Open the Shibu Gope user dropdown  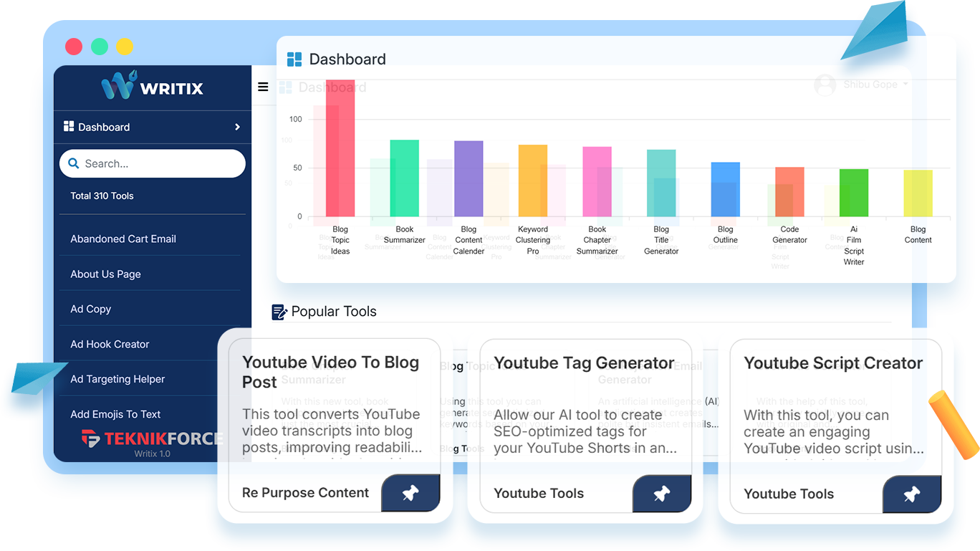[x=875, y=85]
